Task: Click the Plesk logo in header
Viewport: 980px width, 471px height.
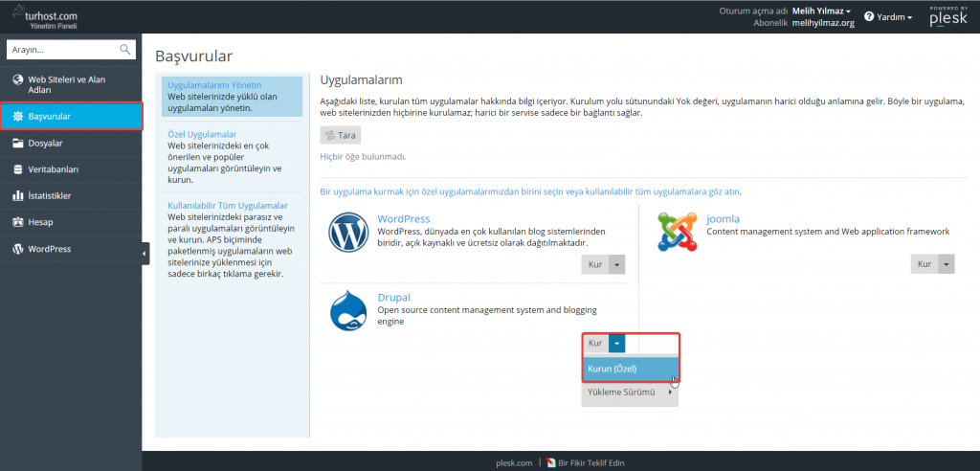Action: coord(947,17)
